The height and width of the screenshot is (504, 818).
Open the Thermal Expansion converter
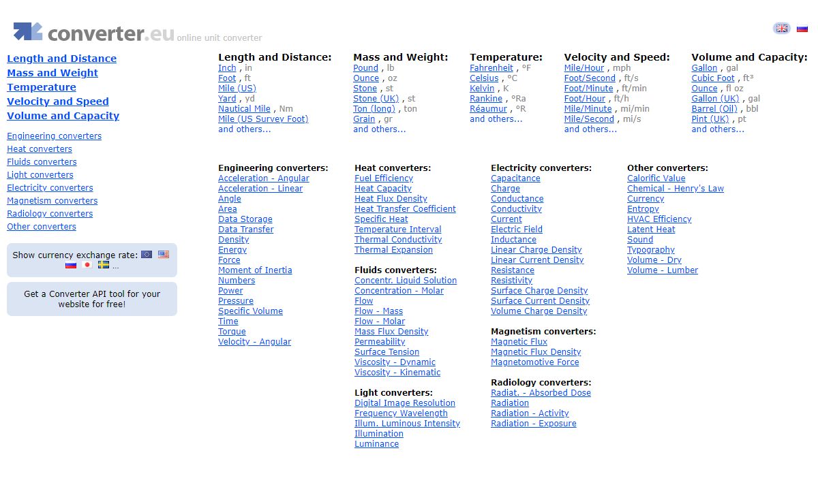click(393, 250)
